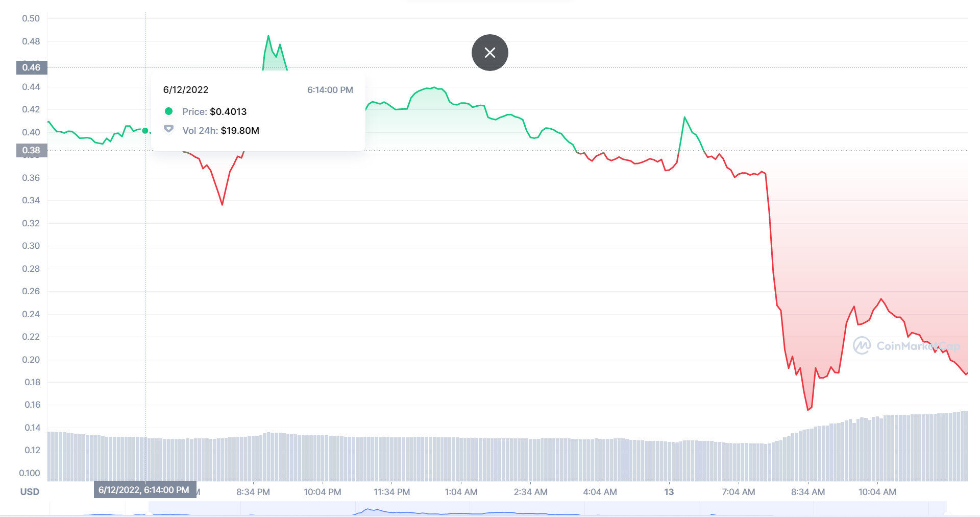Click the green price dot in tooltip
Screen dimensions: 980x517
click(x=168, y=111)
